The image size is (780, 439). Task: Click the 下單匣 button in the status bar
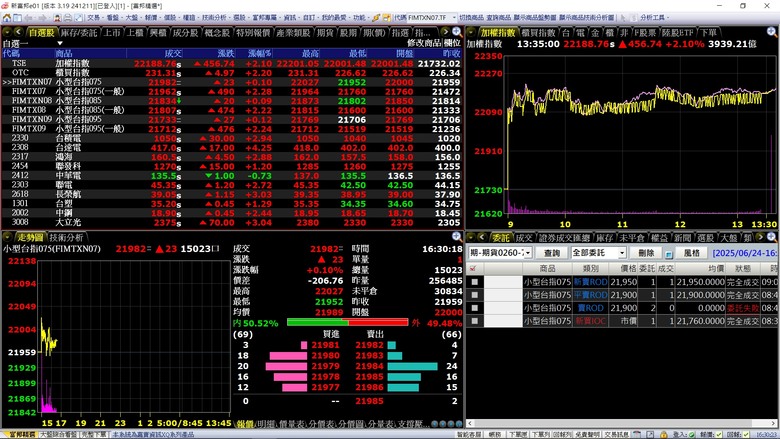pos(517,435)
